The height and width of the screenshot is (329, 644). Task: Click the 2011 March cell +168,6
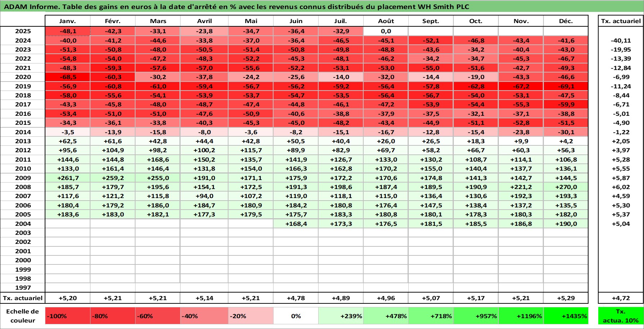[x=158, y=159]
